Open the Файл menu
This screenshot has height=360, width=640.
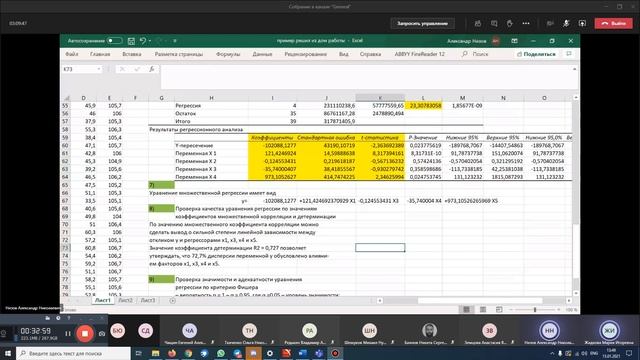(71, 54)
